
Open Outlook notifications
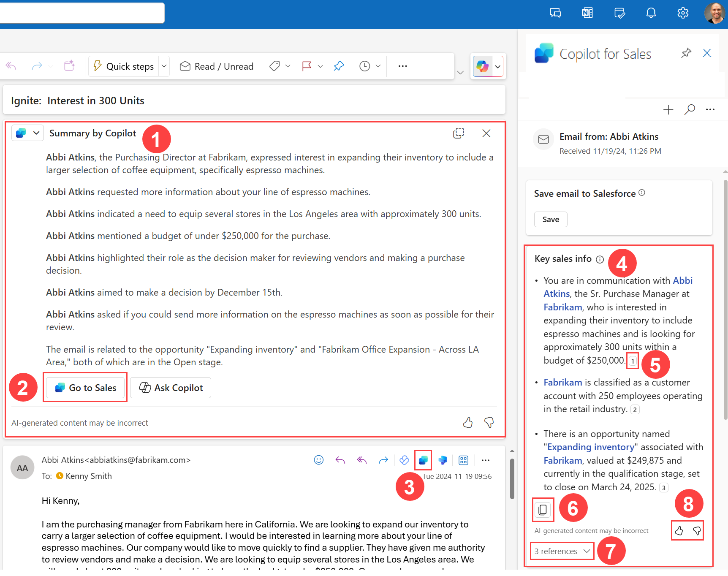[651, 13]
